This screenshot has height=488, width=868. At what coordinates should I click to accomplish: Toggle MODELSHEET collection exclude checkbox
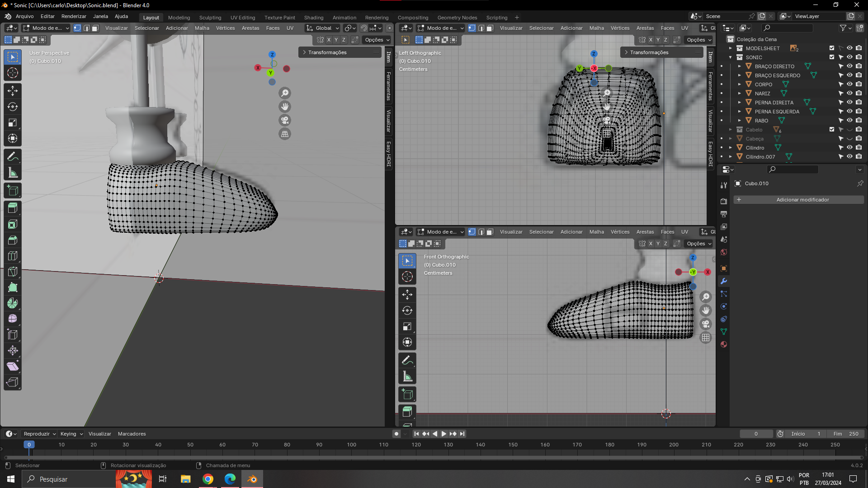tap(831, 48)
